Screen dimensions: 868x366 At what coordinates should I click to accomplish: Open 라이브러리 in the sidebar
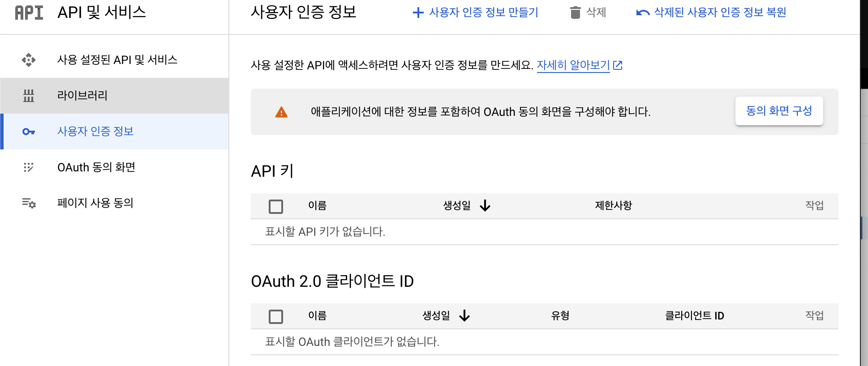point(115,96)
